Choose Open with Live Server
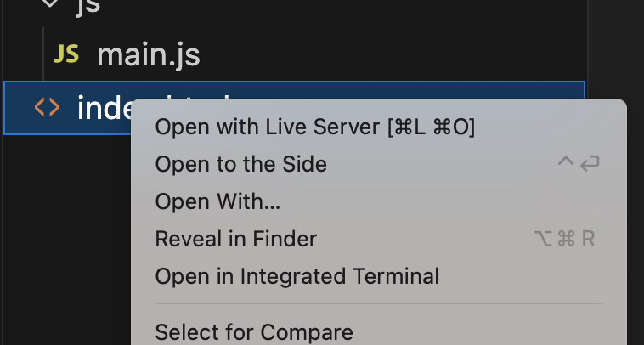The height and width of the screenshot is (345, 644). click(266, 127)
